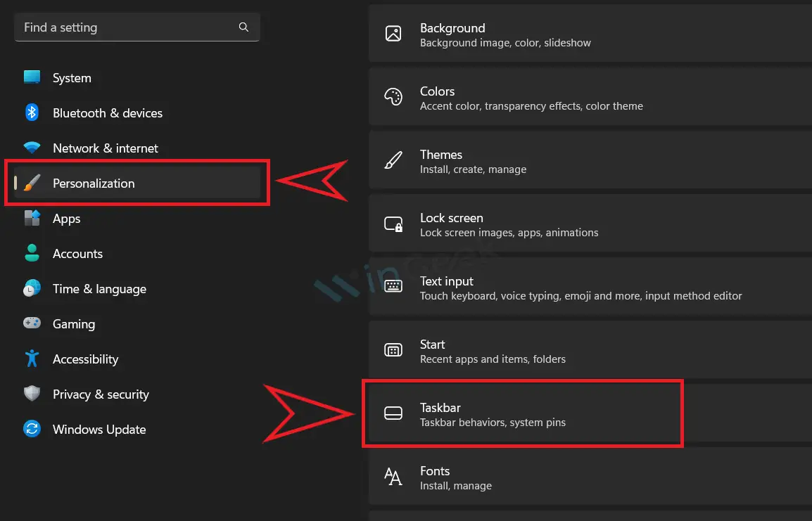Image resolution: width=812 pixels, height=521 pixels.
Task: Click the Background picture icon
Action: point(393,34)
